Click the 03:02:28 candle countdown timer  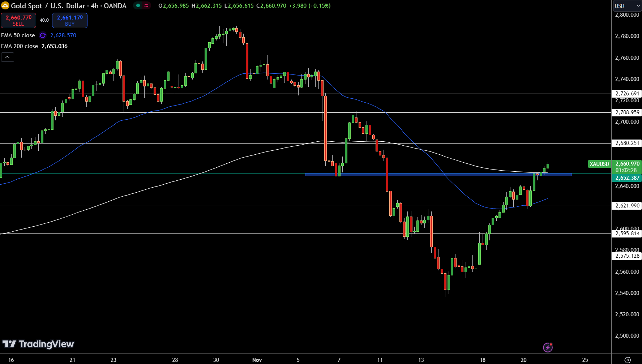click(626, 170)
